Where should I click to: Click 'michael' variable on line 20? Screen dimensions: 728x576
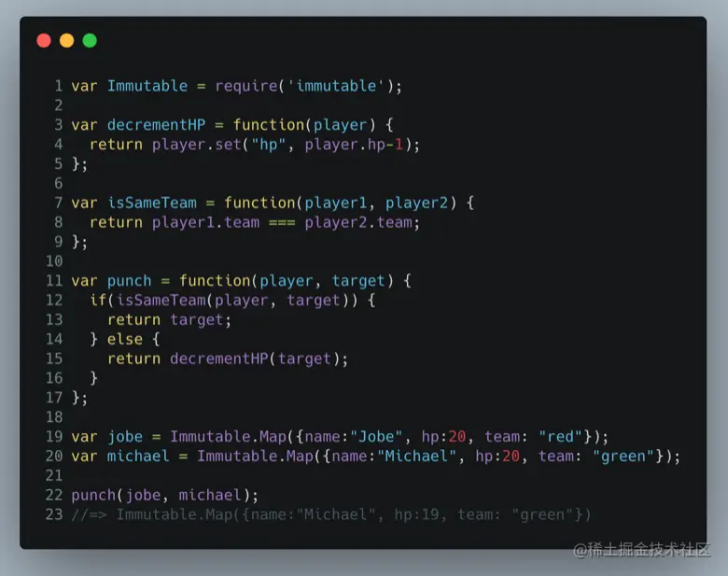pyautogui.click(x=138, y=457)
